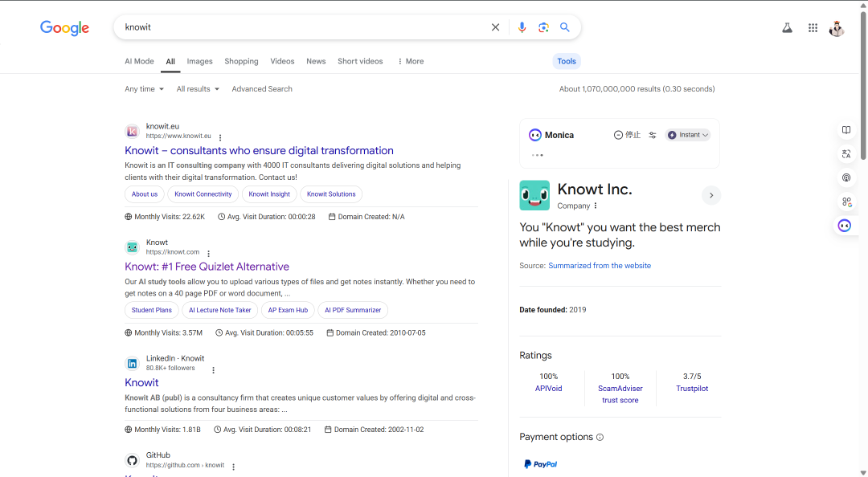Click the knowit.eu favicon

point(132,131)
